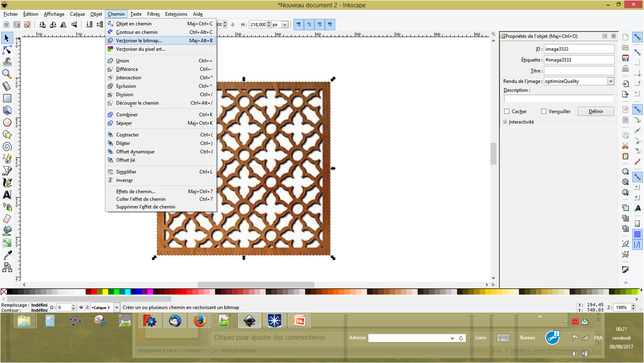644x363 pixels.
Task: Toggle the snapping grid icon
Action: coord(637,234)
